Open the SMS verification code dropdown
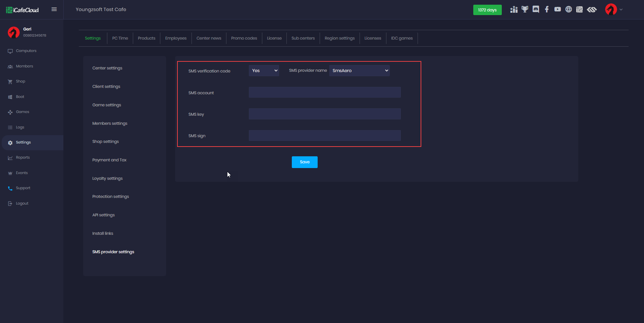644x323 pixels. tap(264, 71)
